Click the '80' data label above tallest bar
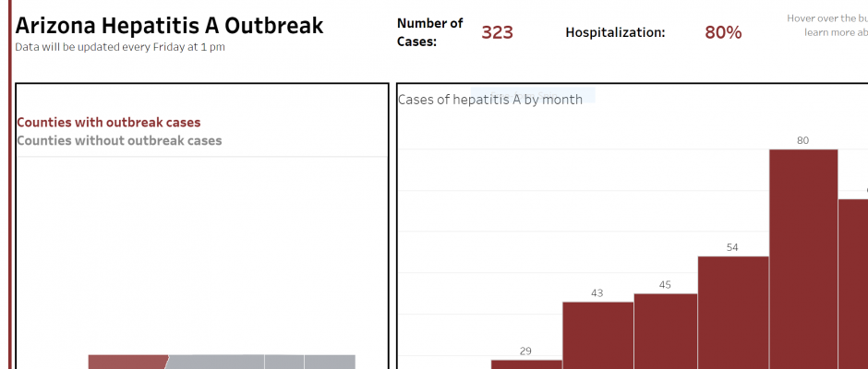This screenshot has height=369, width=868. click(802, 140)
